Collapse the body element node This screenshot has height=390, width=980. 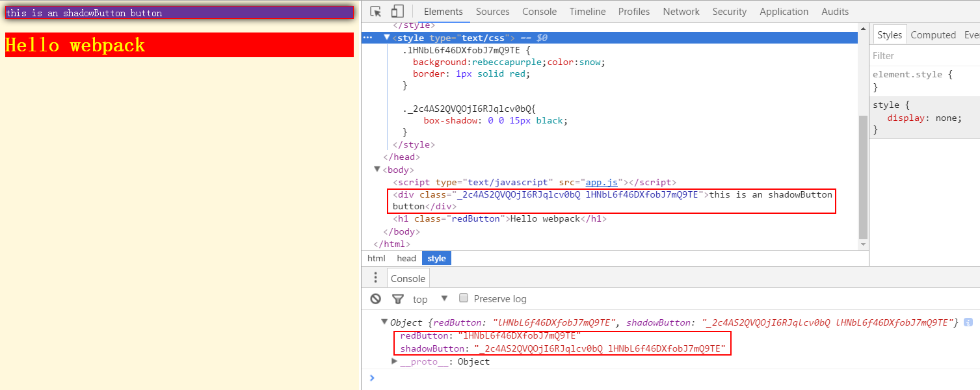click(x=377, y=170)
